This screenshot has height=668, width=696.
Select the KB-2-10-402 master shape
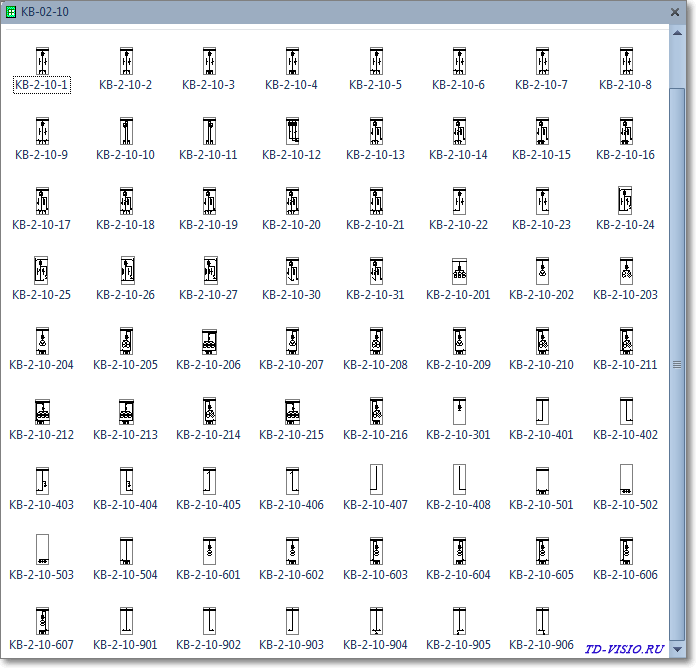click(626, 411)
